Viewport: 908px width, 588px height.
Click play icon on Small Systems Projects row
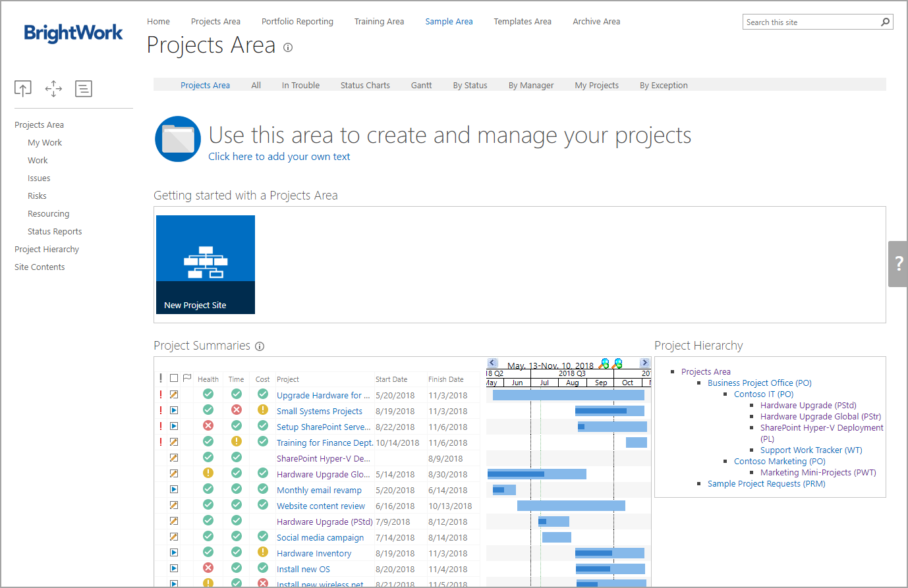coord(174,410)
